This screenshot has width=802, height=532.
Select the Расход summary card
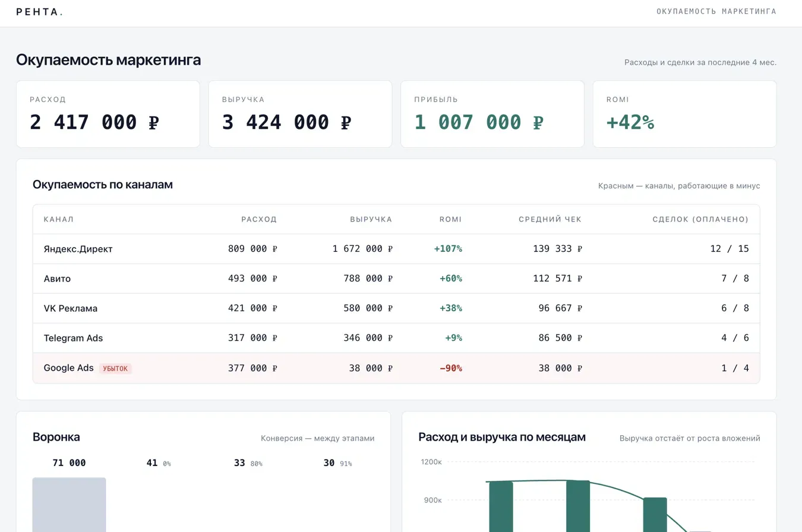click(108, 114)
